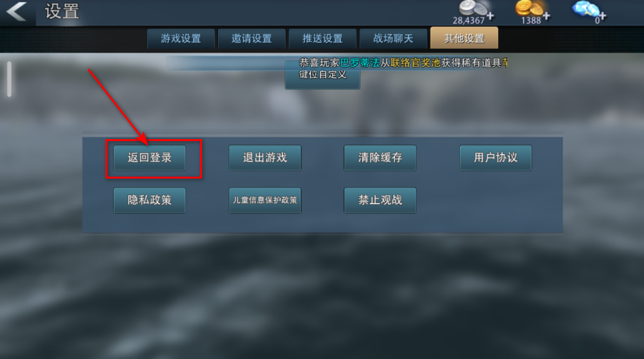Select the 战场聊天 tab

[x=393, y=39]
